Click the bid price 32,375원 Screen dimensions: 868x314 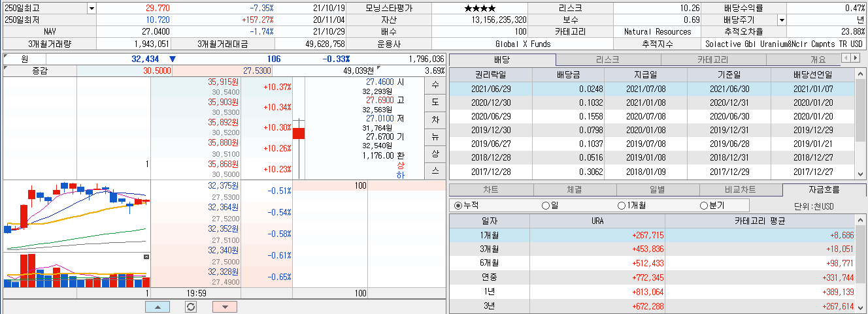224,185
